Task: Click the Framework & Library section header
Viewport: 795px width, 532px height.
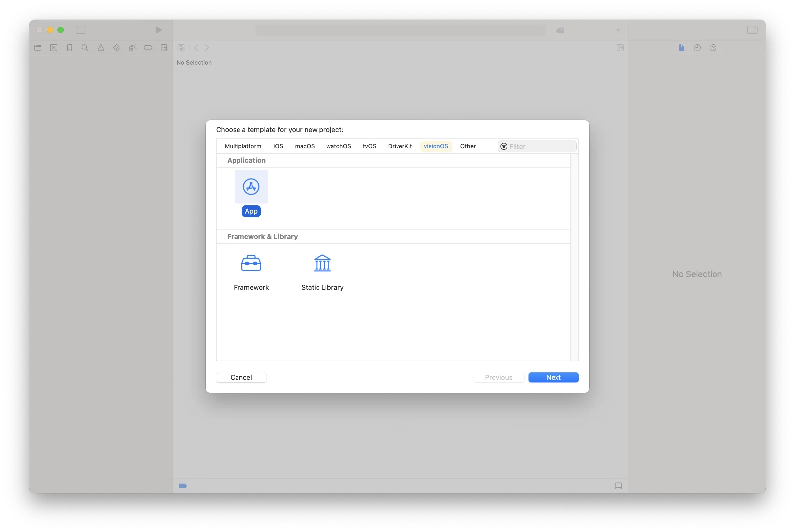Action: click(x=262, y=237)
